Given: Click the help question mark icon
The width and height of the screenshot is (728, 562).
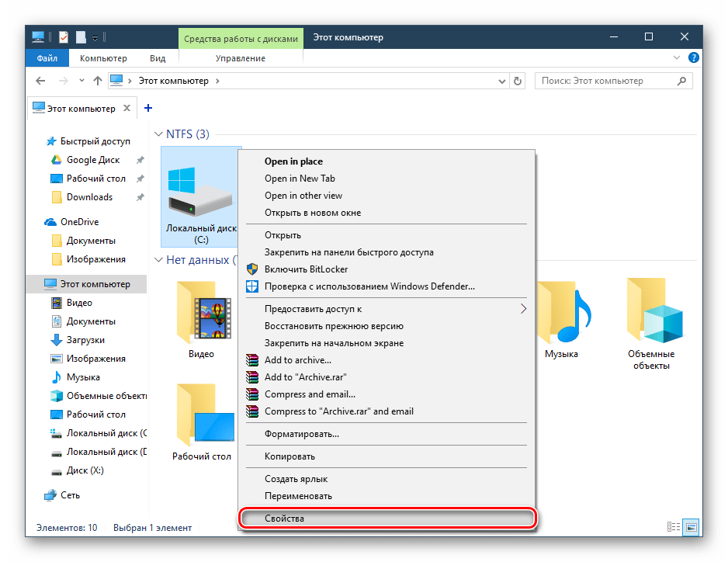Looking at the screenshot, I should (694, 57).
